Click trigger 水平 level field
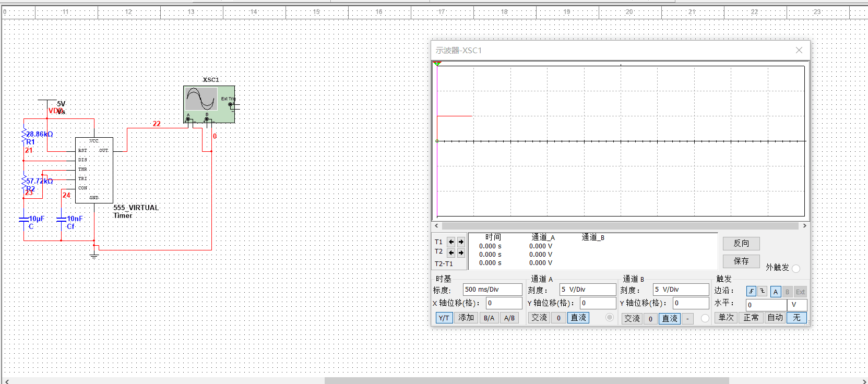 766,305
